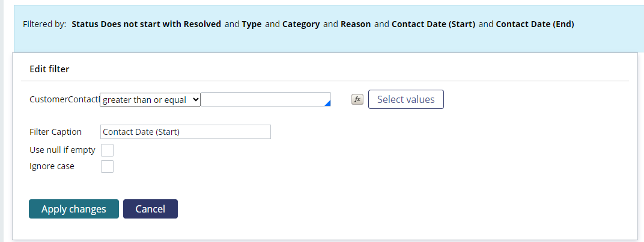Screen dimensions: 644x242
Task: Toggle the Ignore case checkbox
Action: [107, 166]
